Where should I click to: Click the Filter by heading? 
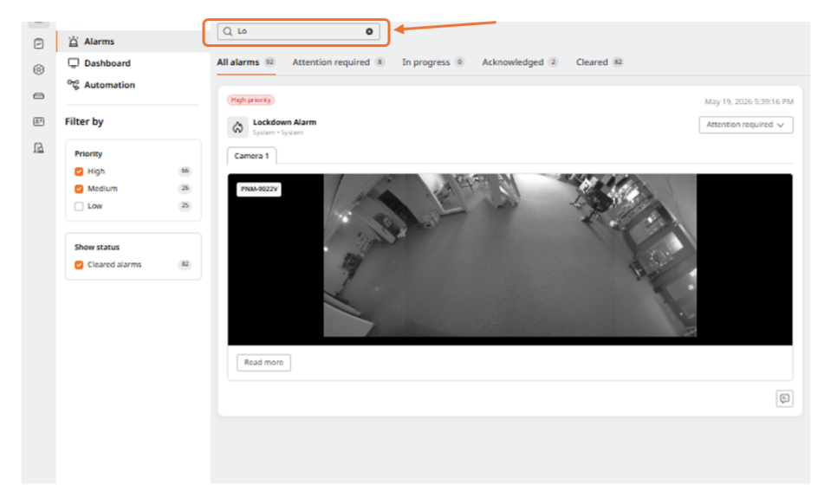(x=84, y=121)
